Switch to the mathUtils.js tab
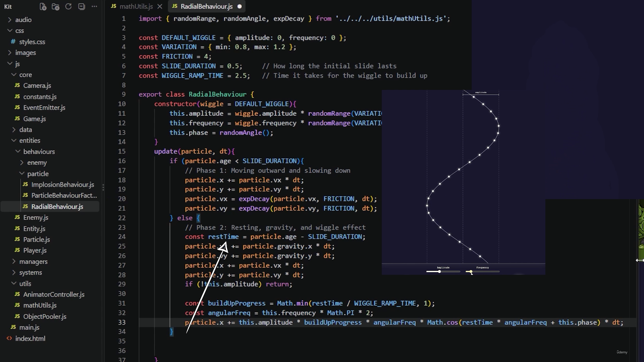644x362 pixels. point(136,7)
